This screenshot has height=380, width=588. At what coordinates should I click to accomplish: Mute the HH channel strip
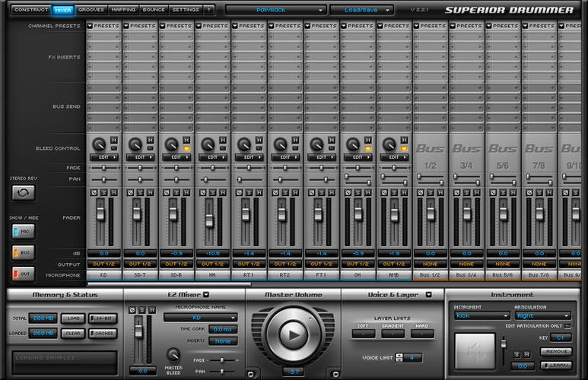[x=223, y=192]
